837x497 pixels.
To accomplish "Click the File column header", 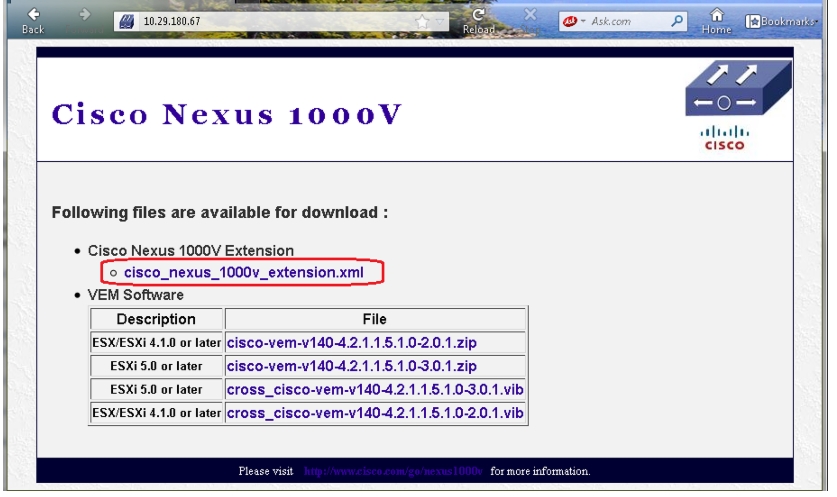I will [374, 319].
